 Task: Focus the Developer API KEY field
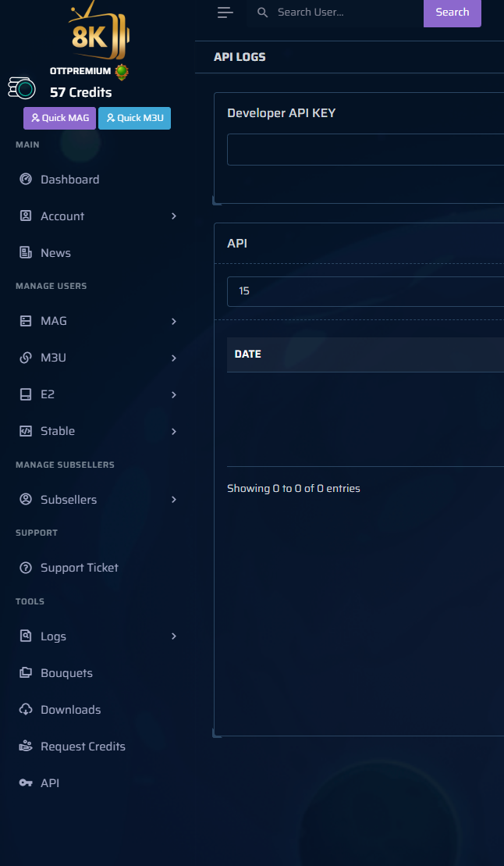pyautogui.click(x=365, y=149)
